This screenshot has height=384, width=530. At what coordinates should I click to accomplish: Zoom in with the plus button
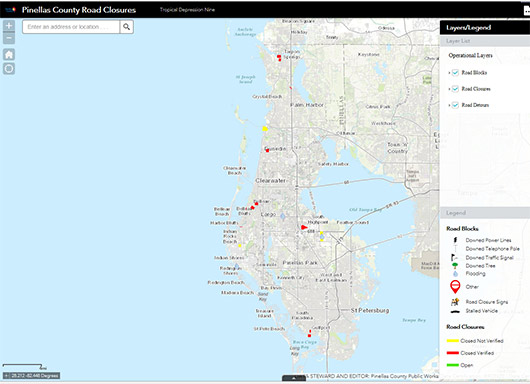tap(9, 25)
